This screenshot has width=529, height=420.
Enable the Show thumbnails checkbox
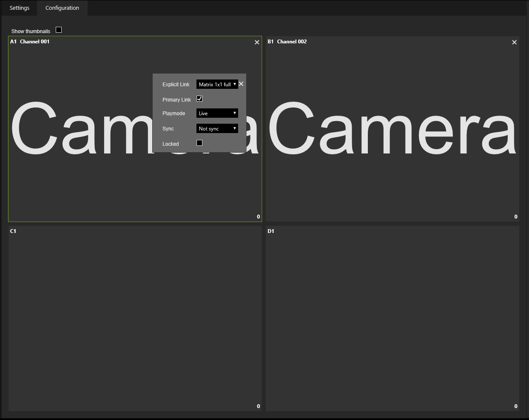(x=59, y=30)
